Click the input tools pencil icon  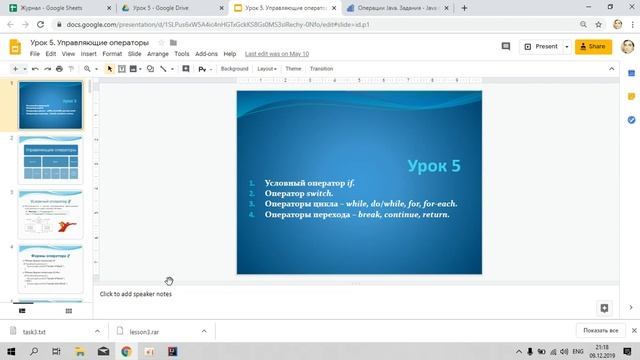pyautogui.click(x=202, y=69)
